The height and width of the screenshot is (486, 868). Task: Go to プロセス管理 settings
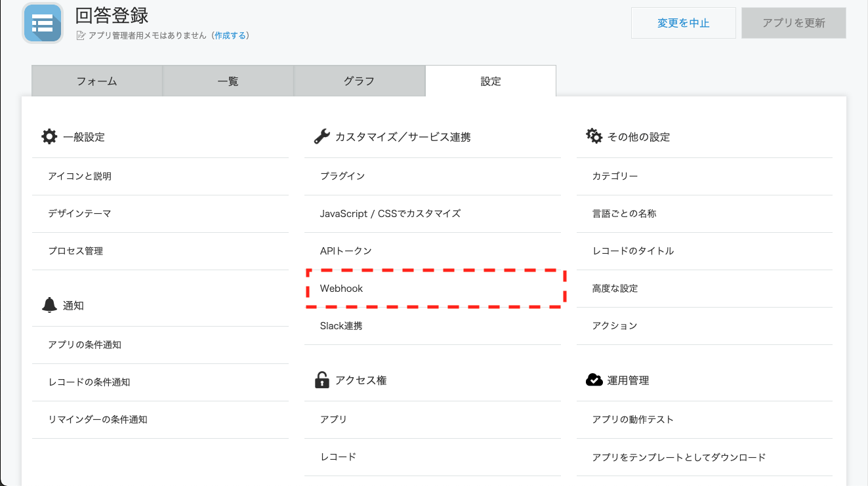75,251
